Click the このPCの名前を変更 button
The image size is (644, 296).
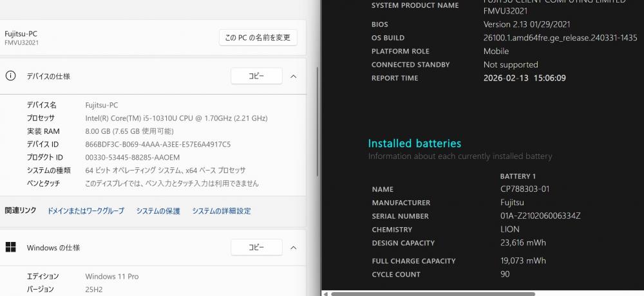coord(258,38)
